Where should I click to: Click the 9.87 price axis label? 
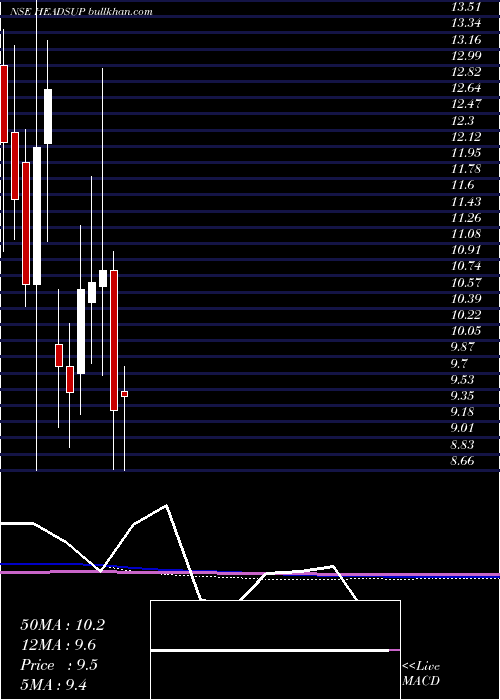click(x=462, y=347)
